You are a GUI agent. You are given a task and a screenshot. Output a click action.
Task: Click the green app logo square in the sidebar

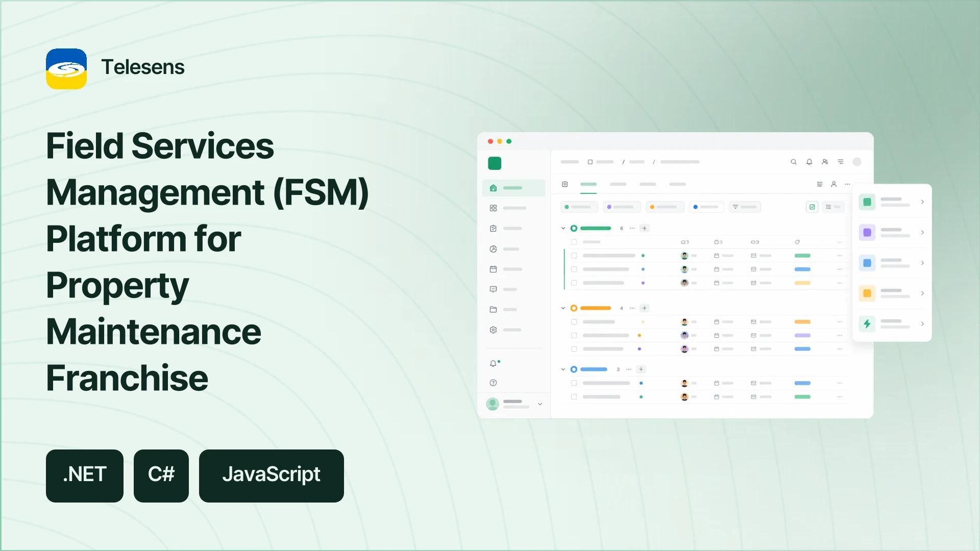495,163
